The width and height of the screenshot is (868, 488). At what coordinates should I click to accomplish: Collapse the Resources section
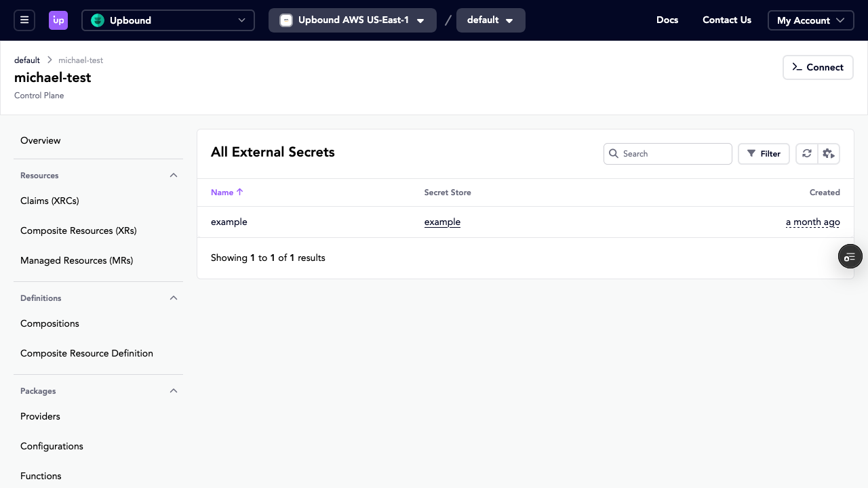point(174,175)
